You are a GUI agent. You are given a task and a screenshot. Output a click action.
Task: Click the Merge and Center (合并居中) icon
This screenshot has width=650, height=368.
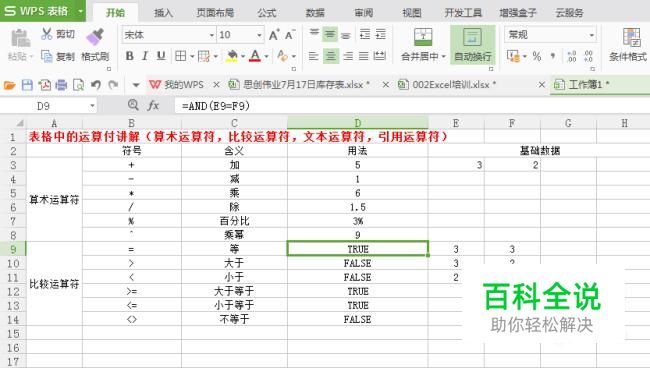point(423,36)
